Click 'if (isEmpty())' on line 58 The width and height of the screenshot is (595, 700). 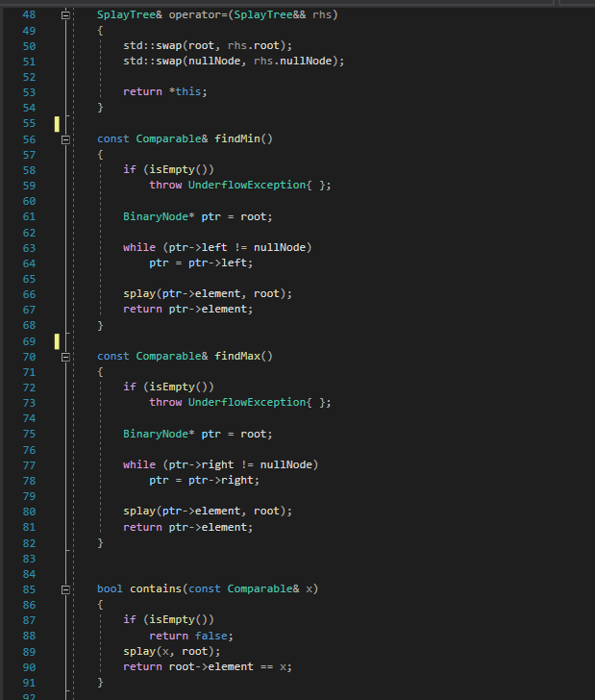[168, 169]
